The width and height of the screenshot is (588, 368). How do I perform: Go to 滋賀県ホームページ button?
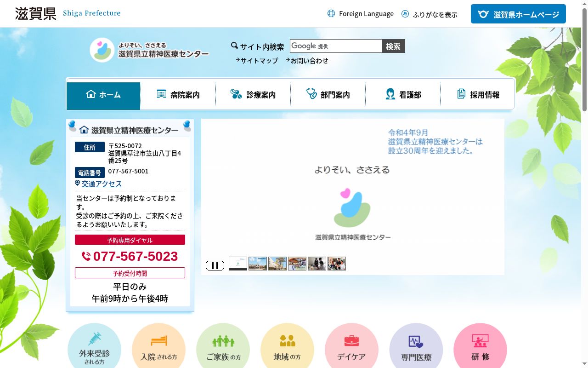[518, 14]
